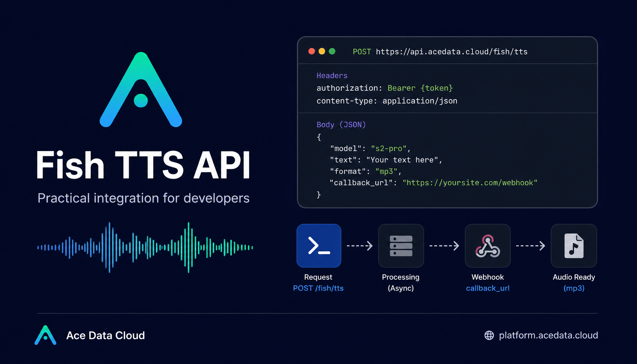Click the POST /fish/tts label
Viewport: 637px width, 364px height.
(318, 288)
